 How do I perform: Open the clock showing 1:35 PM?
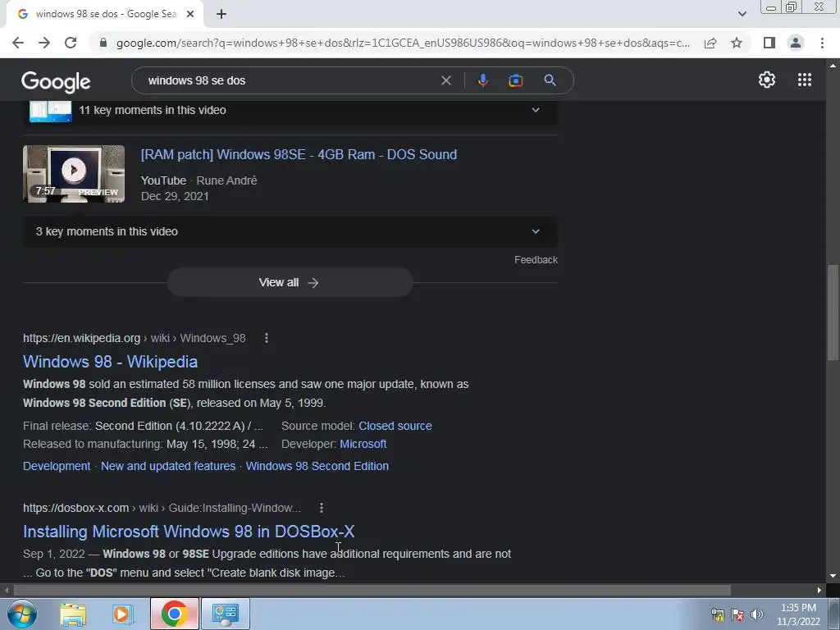point(798,614)
